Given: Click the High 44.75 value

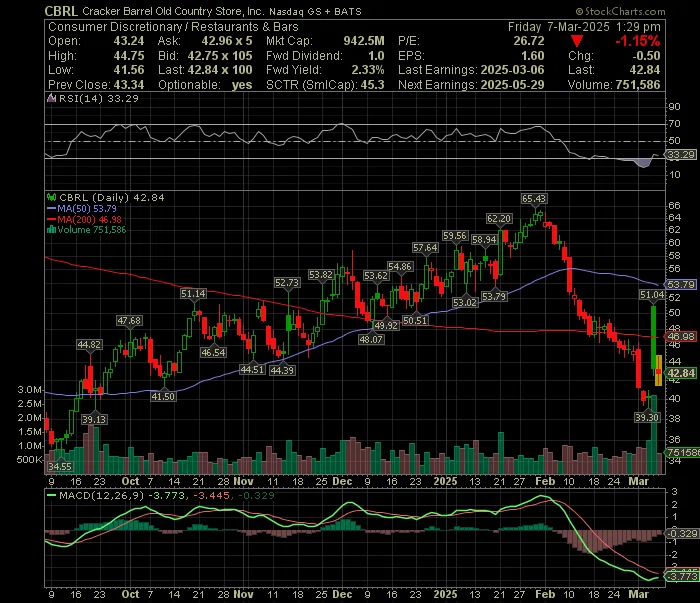Looking at the screenshot, I should [129, 56].
